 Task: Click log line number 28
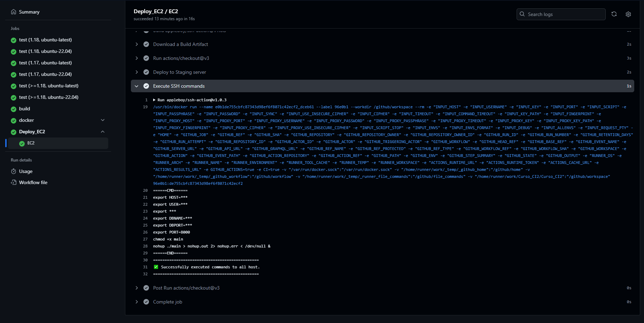[x=145, y=246]
